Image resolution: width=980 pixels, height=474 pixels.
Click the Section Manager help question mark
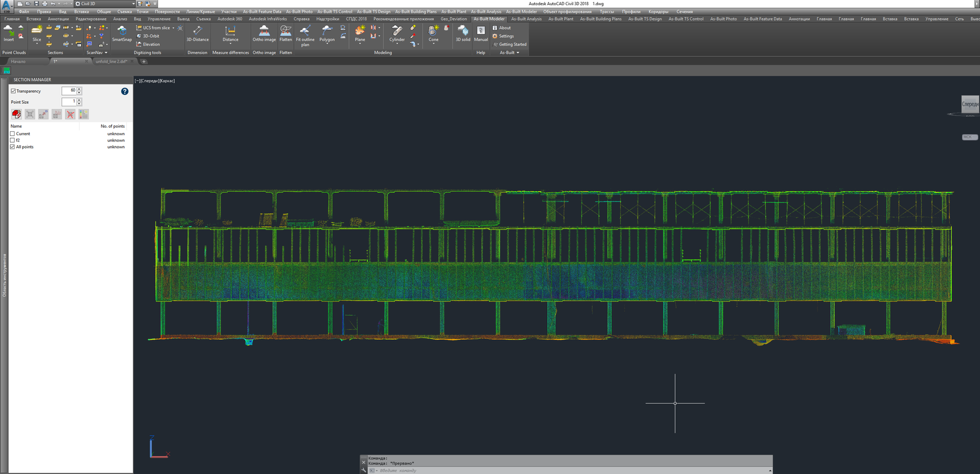point(125,92)
